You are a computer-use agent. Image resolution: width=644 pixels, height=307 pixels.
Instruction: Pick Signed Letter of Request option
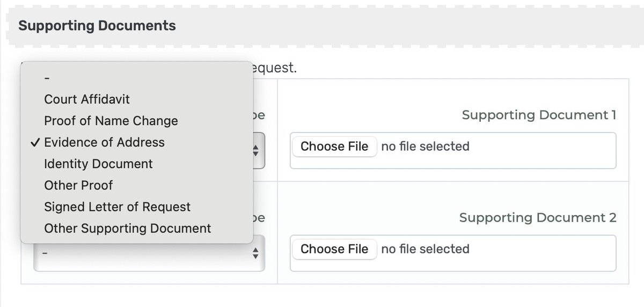(x=117, y=207)
